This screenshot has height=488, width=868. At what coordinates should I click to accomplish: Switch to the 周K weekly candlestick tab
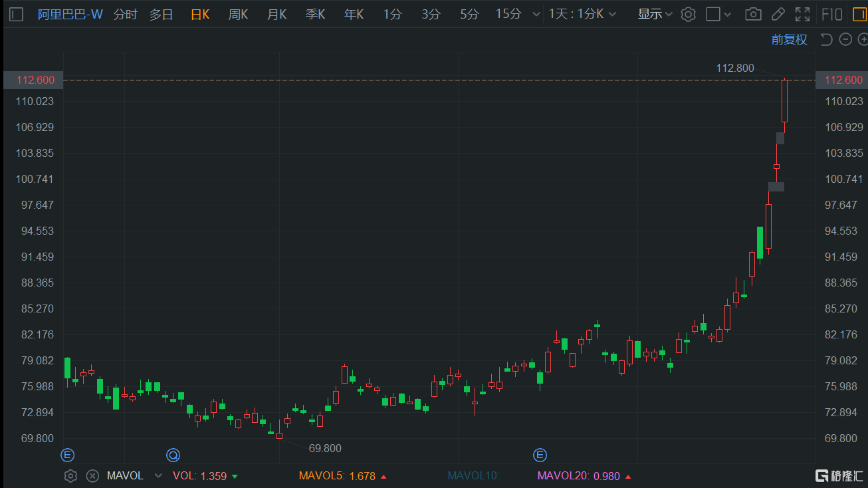[238, 13]
